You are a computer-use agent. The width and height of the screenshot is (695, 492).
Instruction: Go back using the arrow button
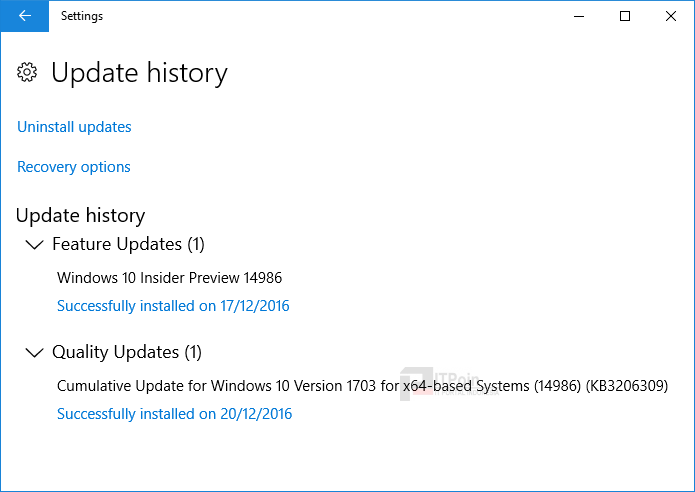(x=24, y=16)
